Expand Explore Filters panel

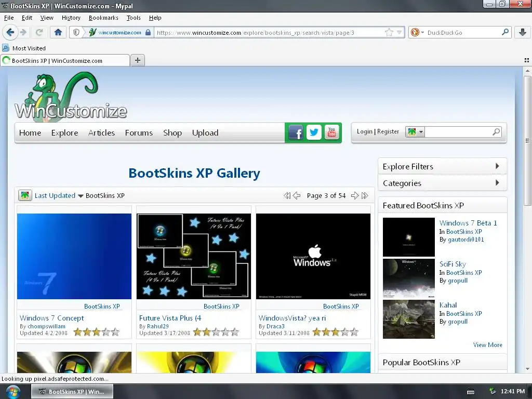tap(443, 166)
